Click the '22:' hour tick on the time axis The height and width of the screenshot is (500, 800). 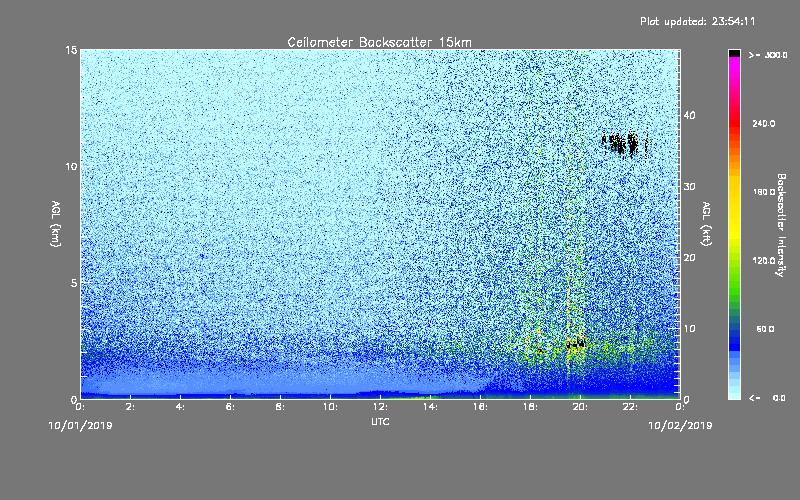click(630, 407)
